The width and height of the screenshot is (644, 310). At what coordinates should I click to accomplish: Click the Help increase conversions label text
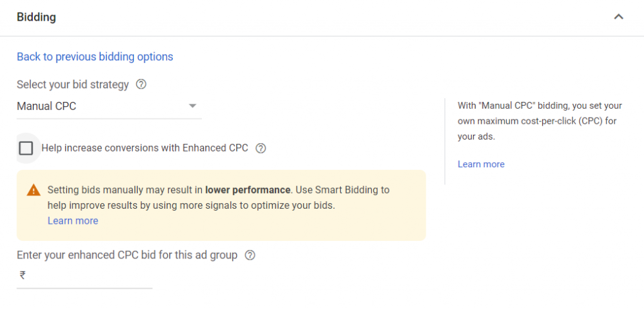(145, 148)
